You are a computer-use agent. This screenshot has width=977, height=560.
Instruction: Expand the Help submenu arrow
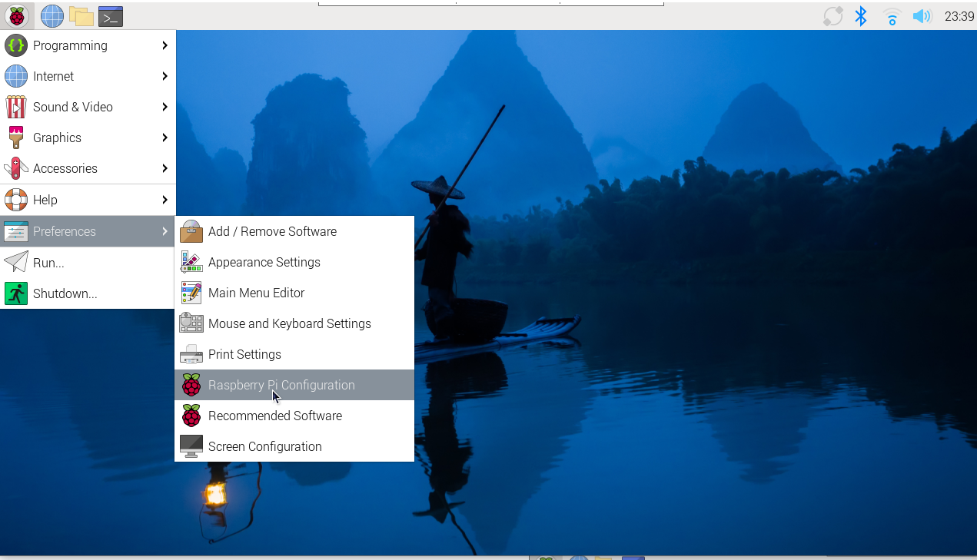coord(164,200)
